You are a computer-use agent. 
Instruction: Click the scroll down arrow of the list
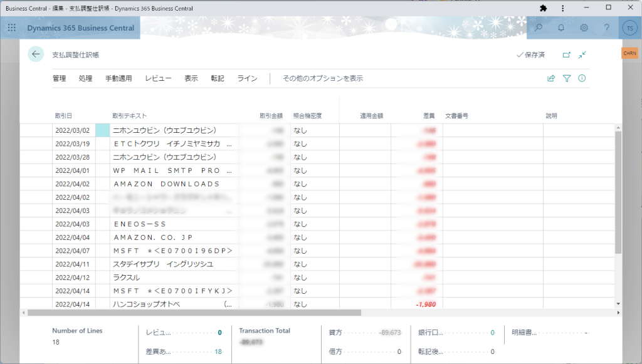[618, 304]
